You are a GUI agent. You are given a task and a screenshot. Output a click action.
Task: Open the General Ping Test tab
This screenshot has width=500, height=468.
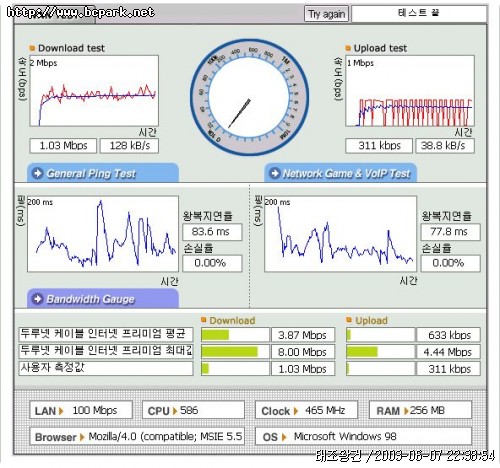(x=103, y=173)
